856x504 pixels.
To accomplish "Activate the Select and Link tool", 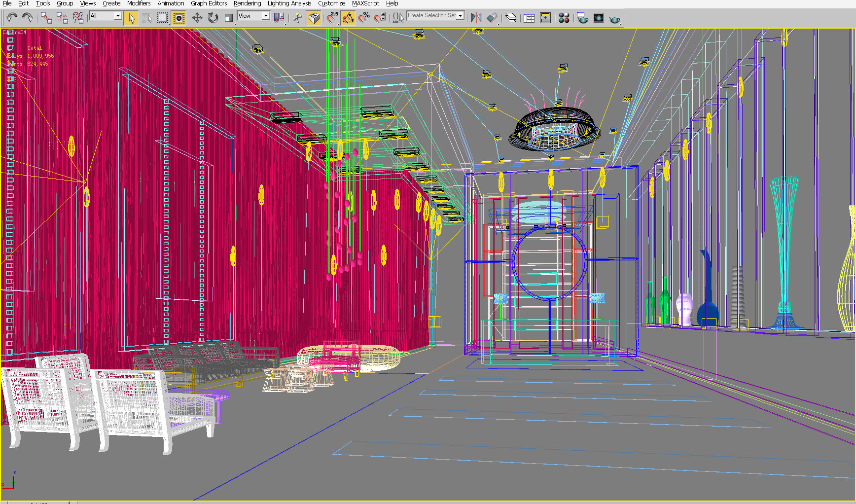I will (46, 18).
